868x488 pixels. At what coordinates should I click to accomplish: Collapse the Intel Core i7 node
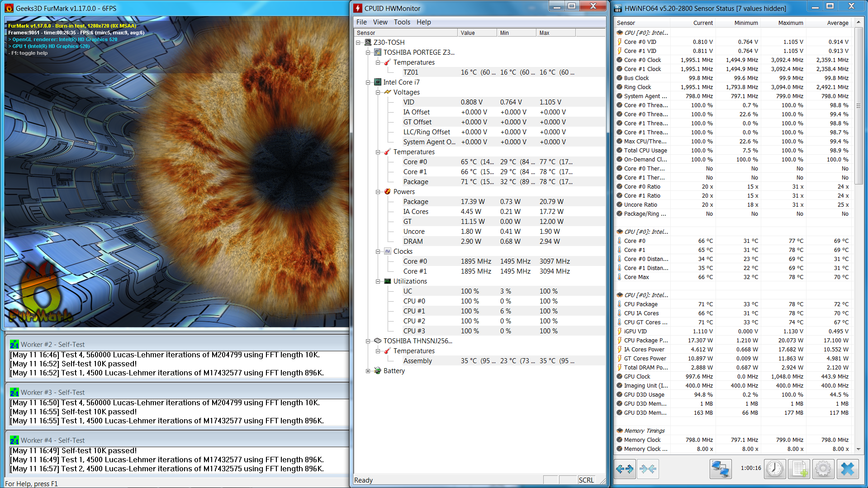(368, 82)
